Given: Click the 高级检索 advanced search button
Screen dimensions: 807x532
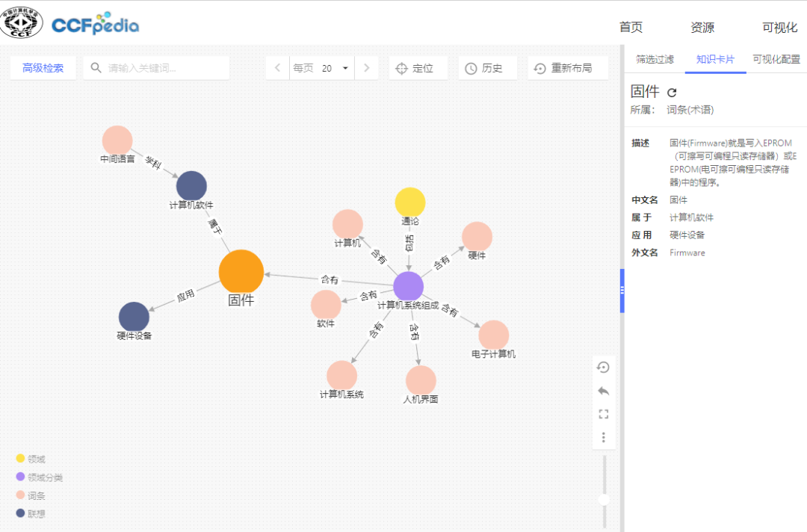Looking at the screenshot, I should 43,67.
